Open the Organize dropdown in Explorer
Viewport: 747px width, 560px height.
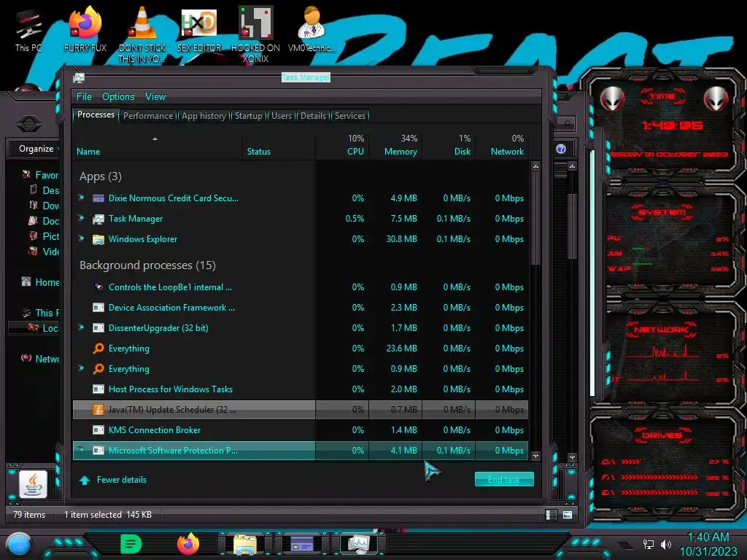tap(36, 149)
